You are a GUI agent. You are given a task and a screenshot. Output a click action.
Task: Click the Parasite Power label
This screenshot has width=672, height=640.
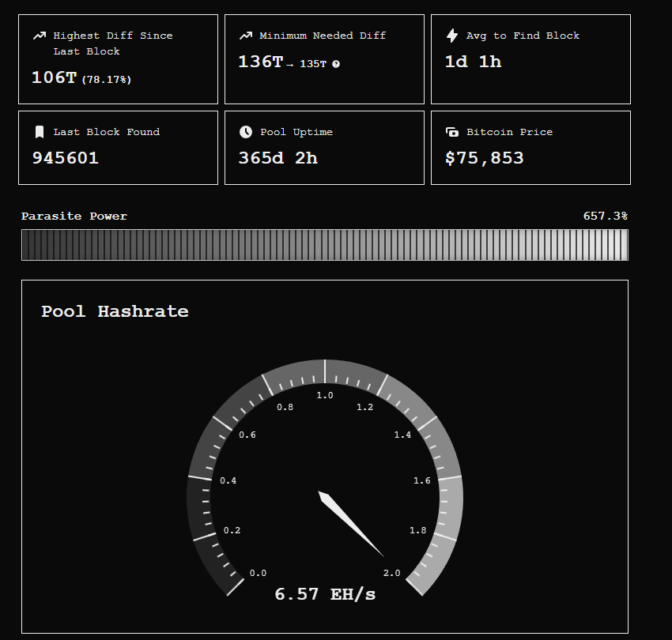[74, 216]
